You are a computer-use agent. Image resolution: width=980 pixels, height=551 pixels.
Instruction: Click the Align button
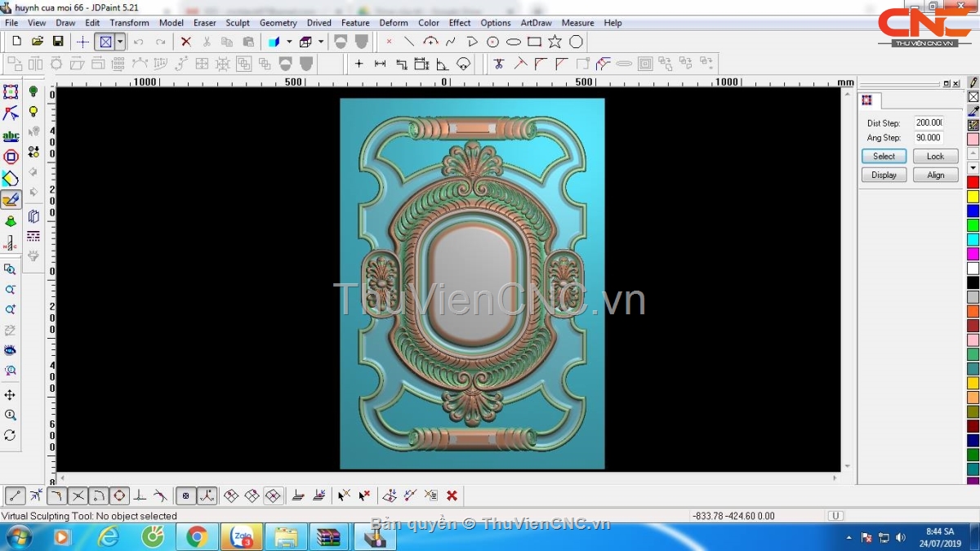936,175
